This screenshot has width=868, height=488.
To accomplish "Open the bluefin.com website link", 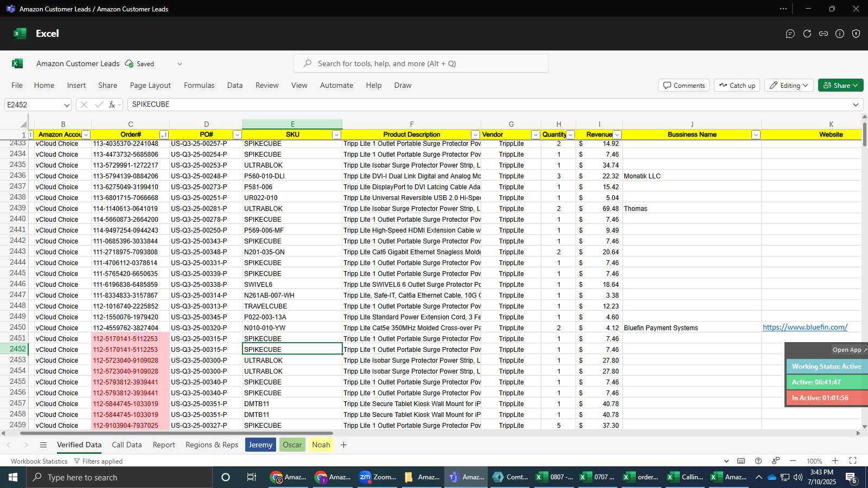I will click(805, 328).
